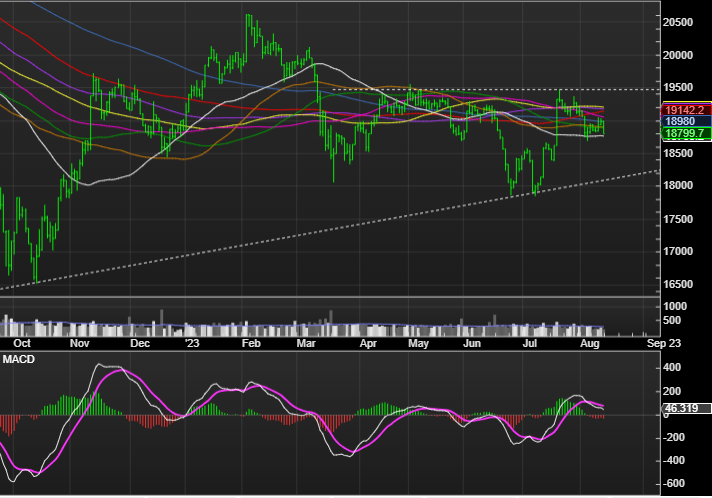Click the Feb date axis label
The width and height of the screenshot is (712, 498).
point(251,343)
